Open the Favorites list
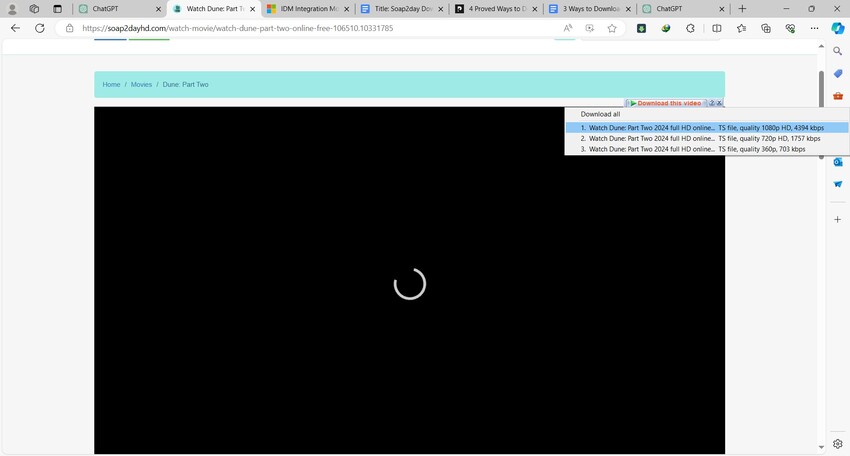The height and width of the screenshot is (456, 850). pos(741,28)
